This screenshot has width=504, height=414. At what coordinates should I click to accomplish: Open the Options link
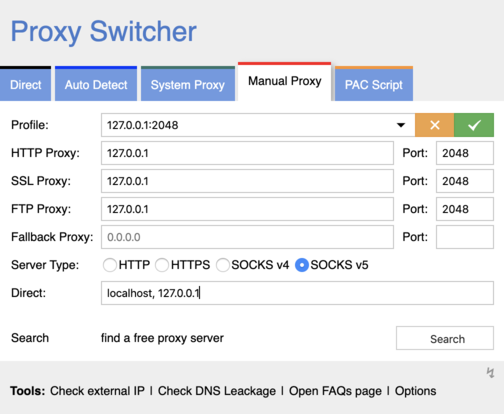pyautogui.click(x=416, y=391)
